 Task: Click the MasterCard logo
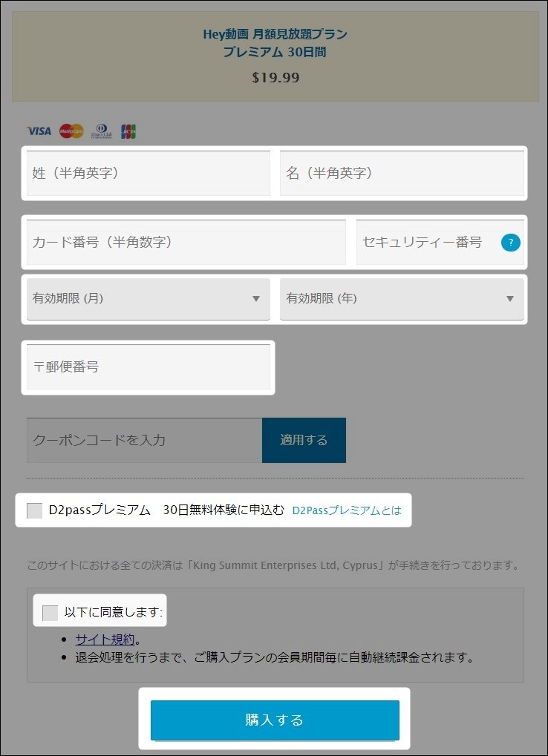71,131
